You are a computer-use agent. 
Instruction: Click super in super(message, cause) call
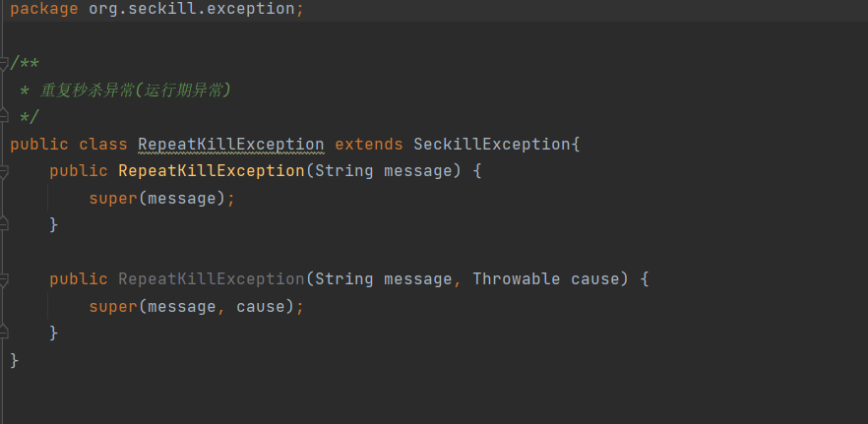[112, 306]
